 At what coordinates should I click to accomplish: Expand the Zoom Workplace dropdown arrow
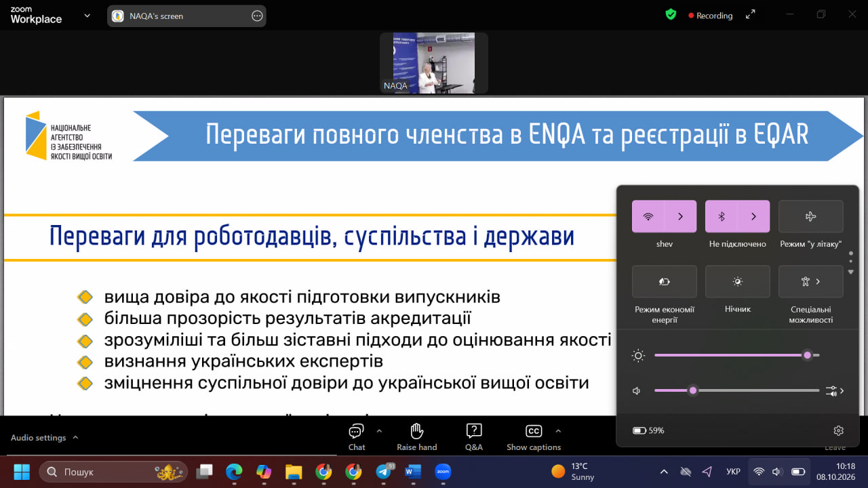click(87, 15)
